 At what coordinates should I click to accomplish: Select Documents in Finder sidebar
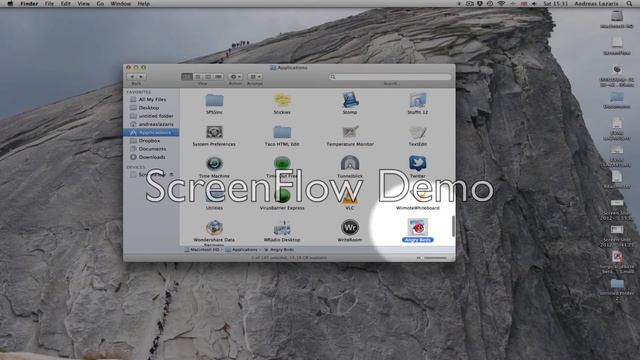point(151,149)
